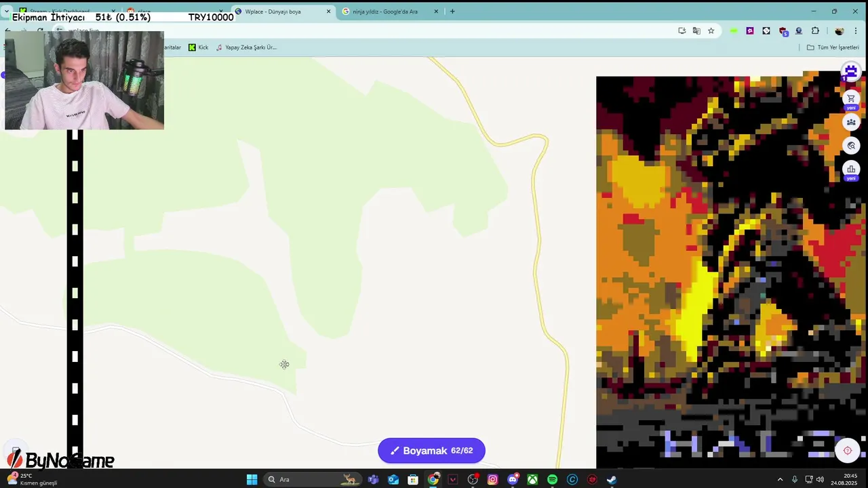Open the Wplace alliance group icon
The image size is (868, 488).
coord(851,123)
